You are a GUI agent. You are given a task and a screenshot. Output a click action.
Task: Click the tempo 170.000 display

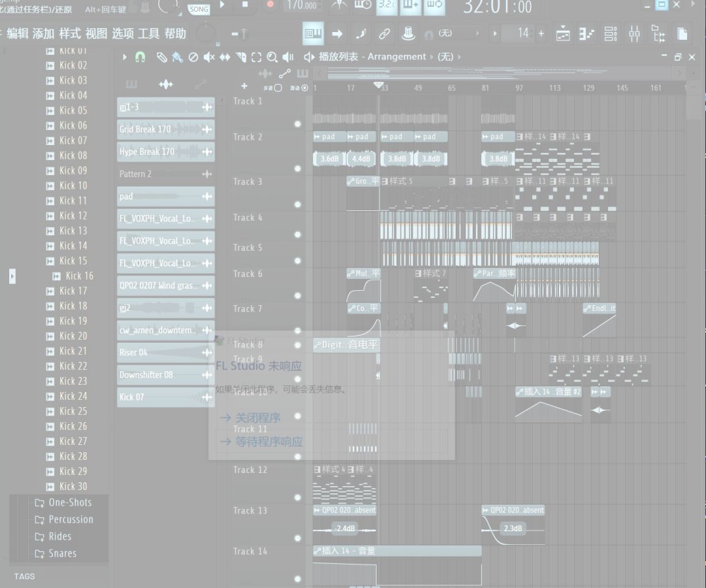301,5
